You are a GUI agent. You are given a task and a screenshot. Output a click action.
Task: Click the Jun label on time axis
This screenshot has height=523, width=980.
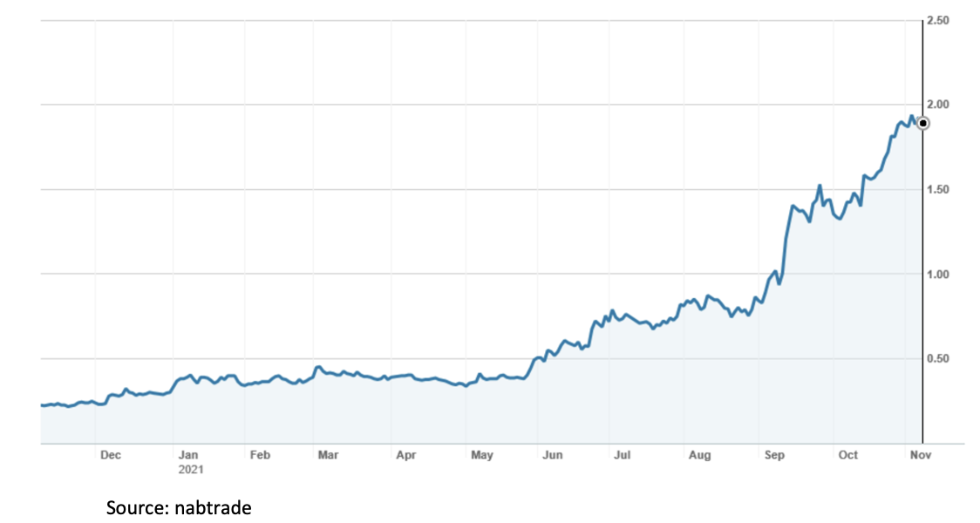pos(552,455)
